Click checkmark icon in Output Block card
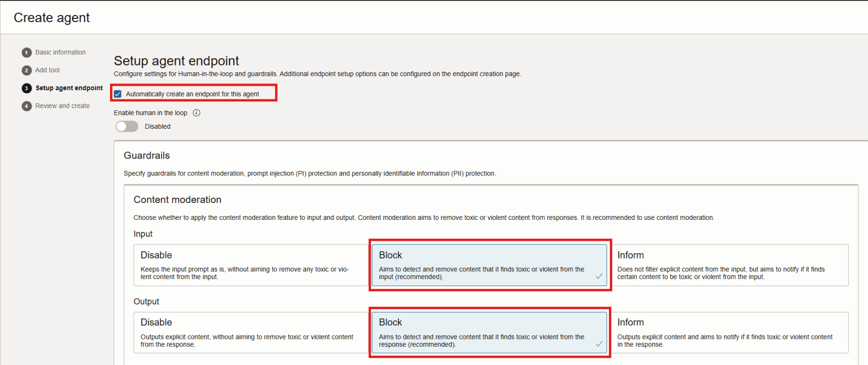This screenshot has width=868, height=365. 599,344
